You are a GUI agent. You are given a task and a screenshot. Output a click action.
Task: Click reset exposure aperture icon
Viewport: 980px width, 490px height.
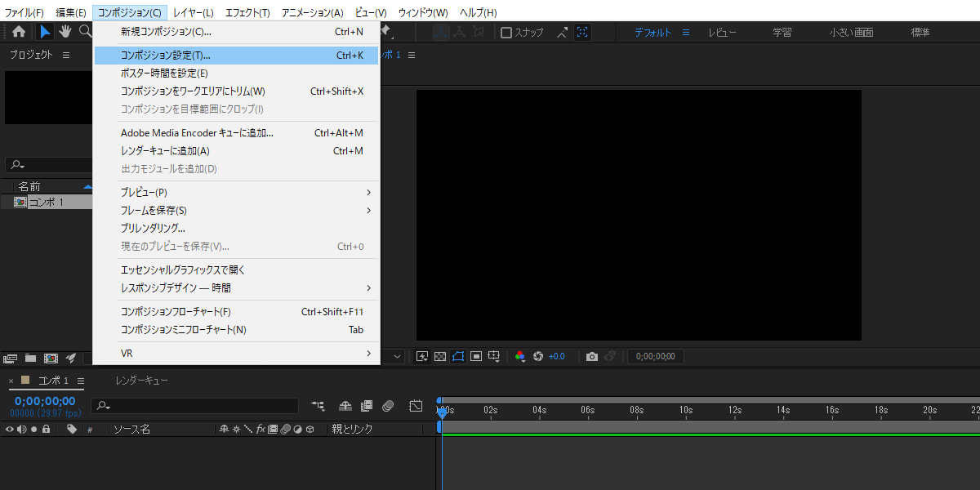[x=538, y=357]
